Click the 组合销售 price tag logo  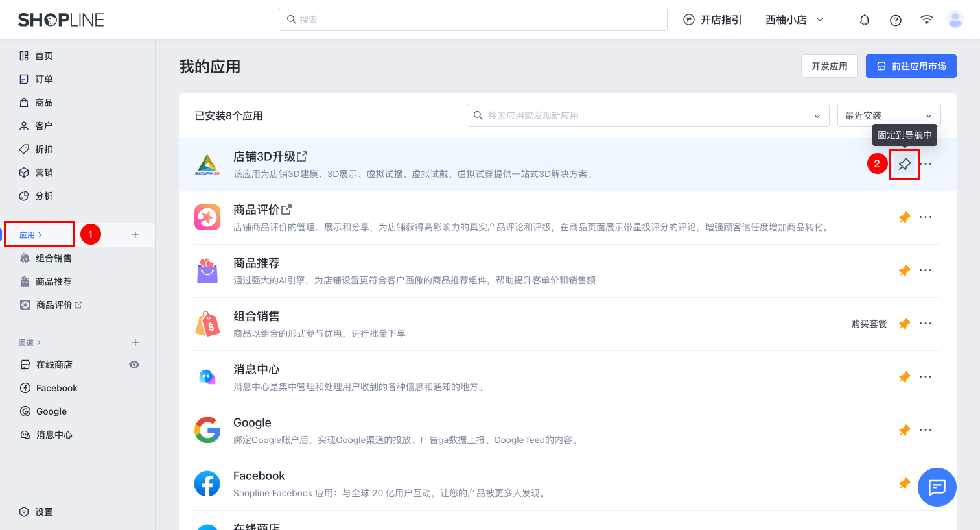[x=207, y=324]
